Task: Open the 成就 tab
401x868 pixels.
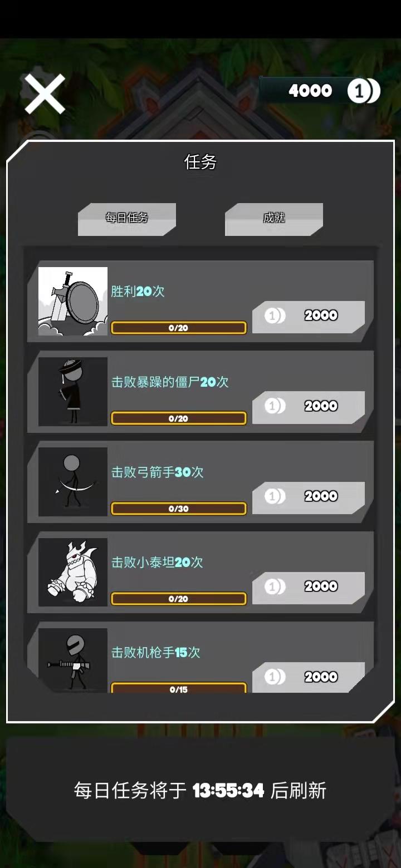Action: click(x=274, y=219)
